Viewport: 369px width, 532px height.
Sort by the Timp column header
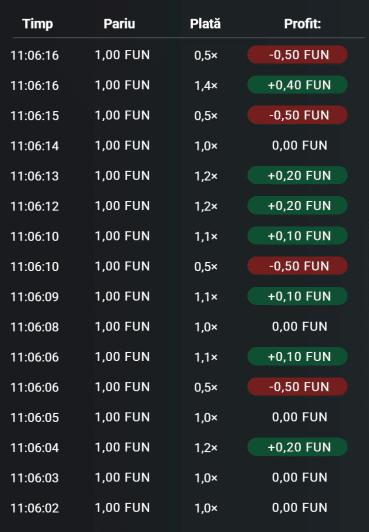[37, 24]
